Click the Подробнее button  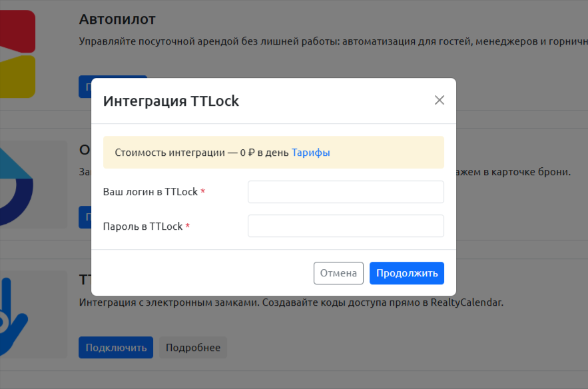point(193,347)
